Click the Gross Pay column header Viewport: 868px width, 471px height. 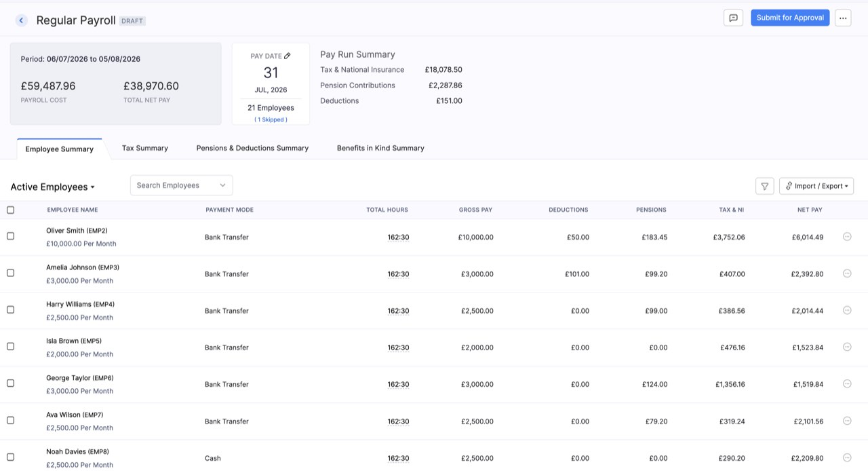pos(475,210)
